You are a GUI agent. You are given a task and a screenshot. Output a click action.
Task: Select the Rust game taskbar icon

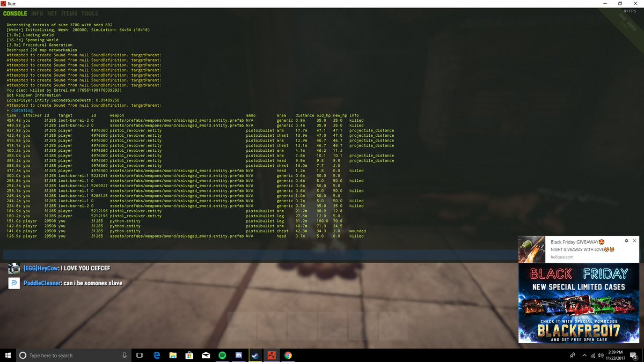pos(272,356)
